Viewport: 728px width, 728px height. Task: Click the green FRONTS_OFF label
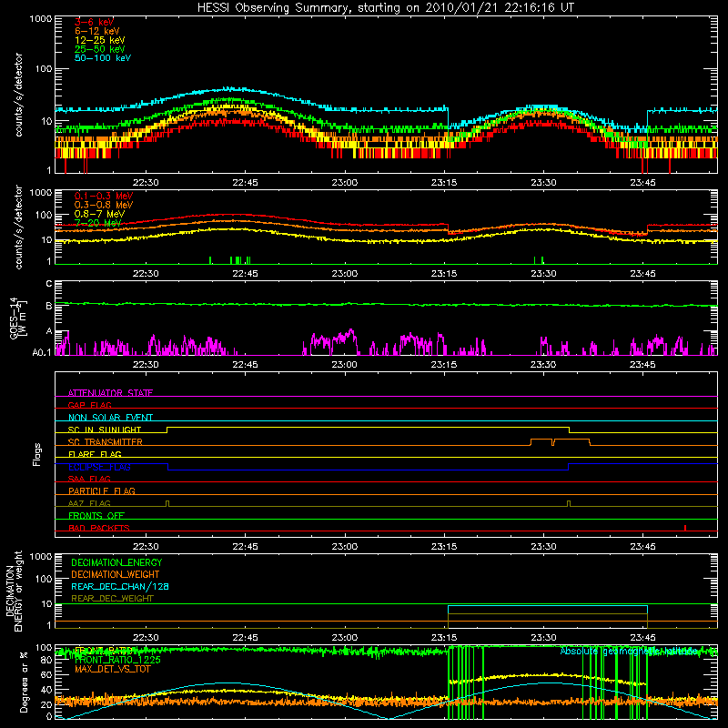point(96,515)
